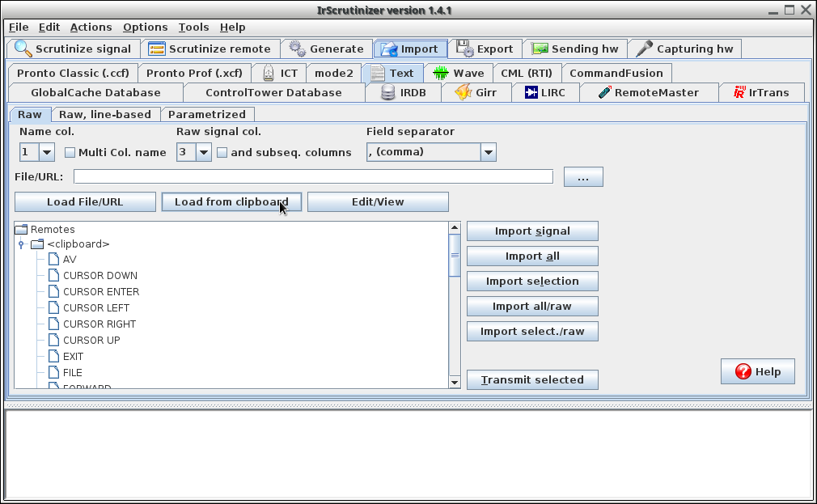The width and height of the screenshot is (817, 504).
Task: Click the Sending hw tab icon
Action: 540,49
